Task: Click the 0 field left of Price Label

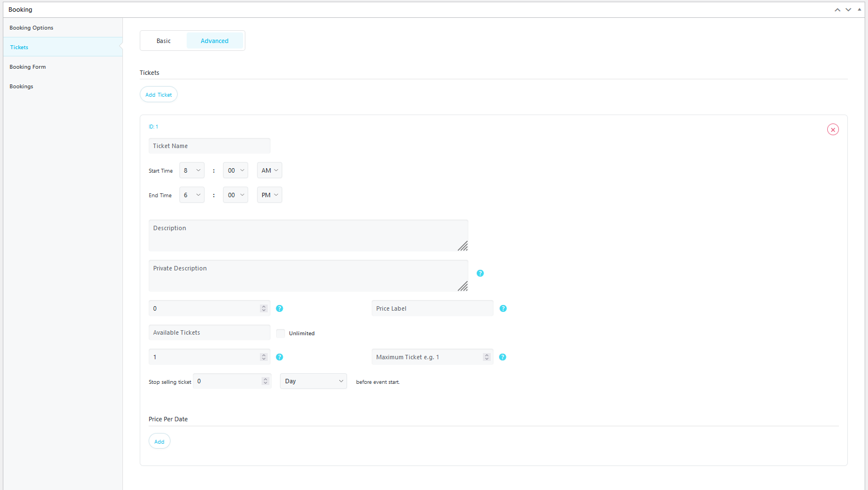Action: coord(210,308)
